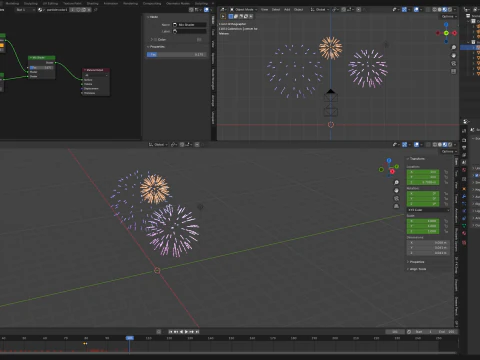
Task: Select rendered shading in perspective viewport header
Action: (x=450, y=145)
